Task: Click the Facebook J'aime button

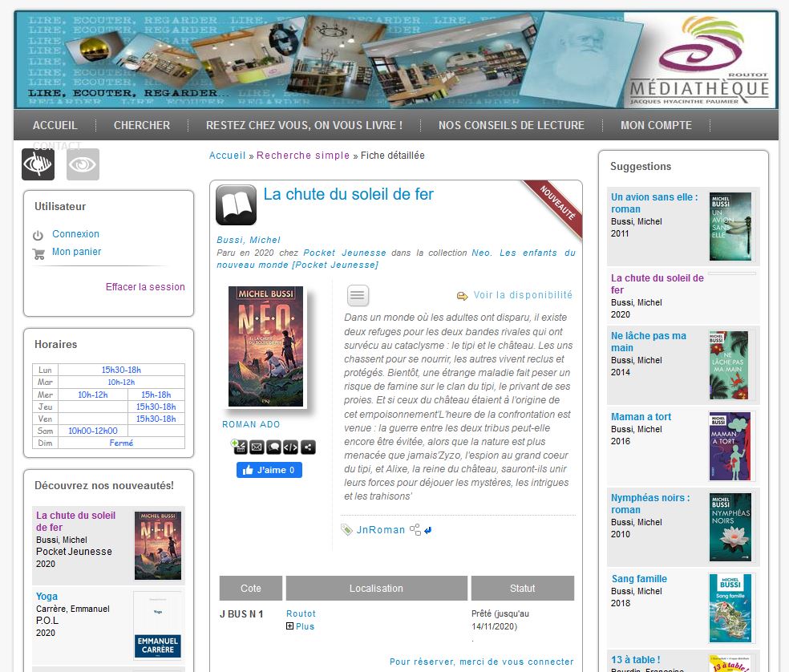Action: [269, 470]
